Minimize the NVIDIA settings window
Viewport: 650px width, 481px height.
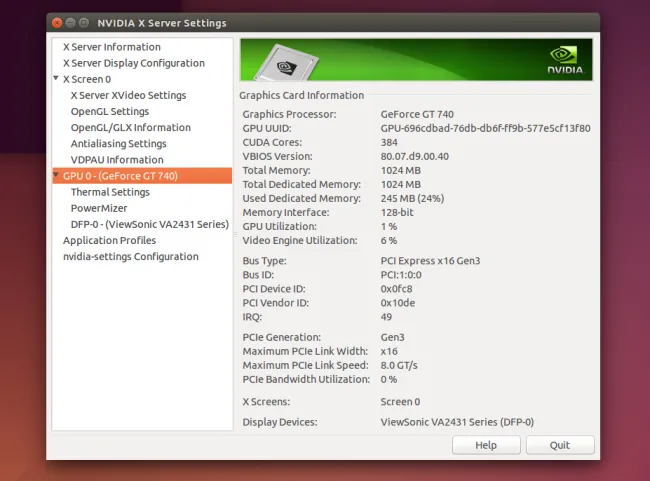(x=73, y=23)
